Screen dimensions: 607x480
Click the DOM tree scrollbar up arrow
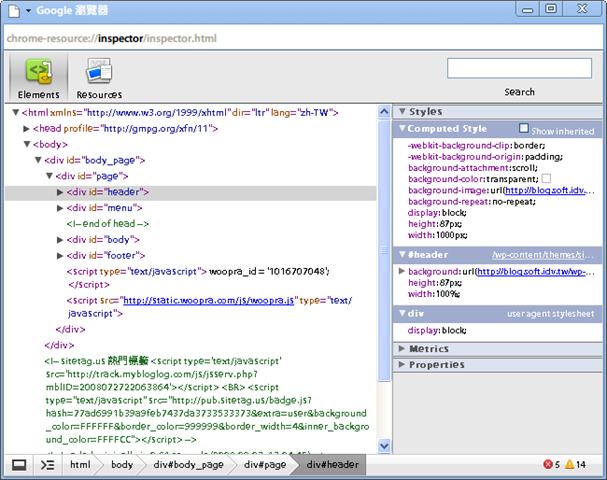tap(384, 112)
